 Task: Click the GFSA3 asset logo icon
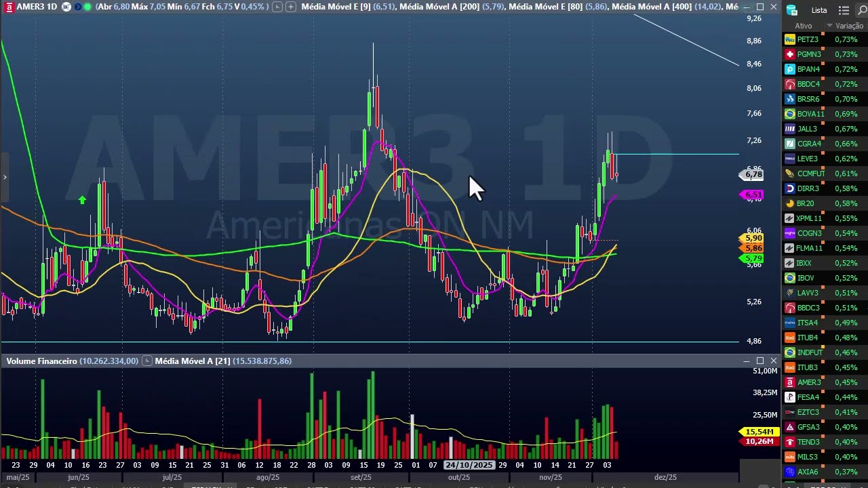789,427
